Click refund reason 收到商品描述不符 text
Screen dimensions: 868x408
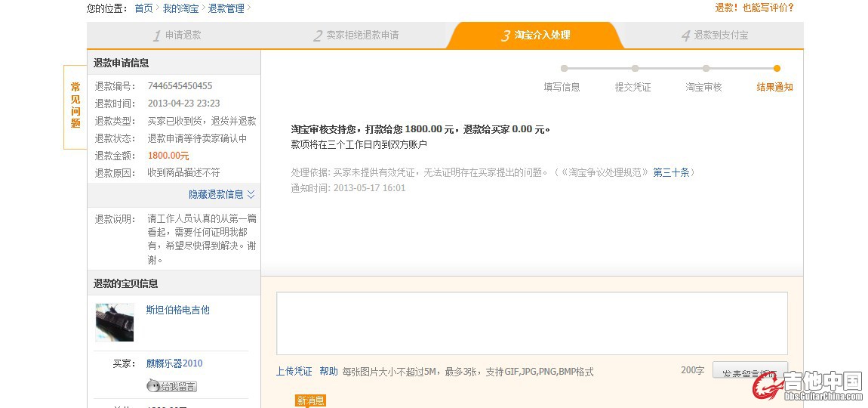click(x=183, y=173)
